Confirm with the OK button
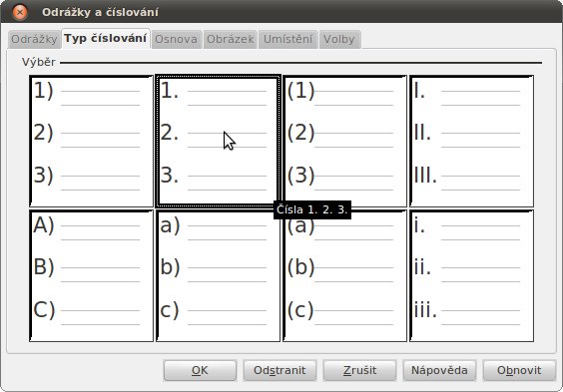The height and width of the screenshot is (392, 563). tap(200, 370)
